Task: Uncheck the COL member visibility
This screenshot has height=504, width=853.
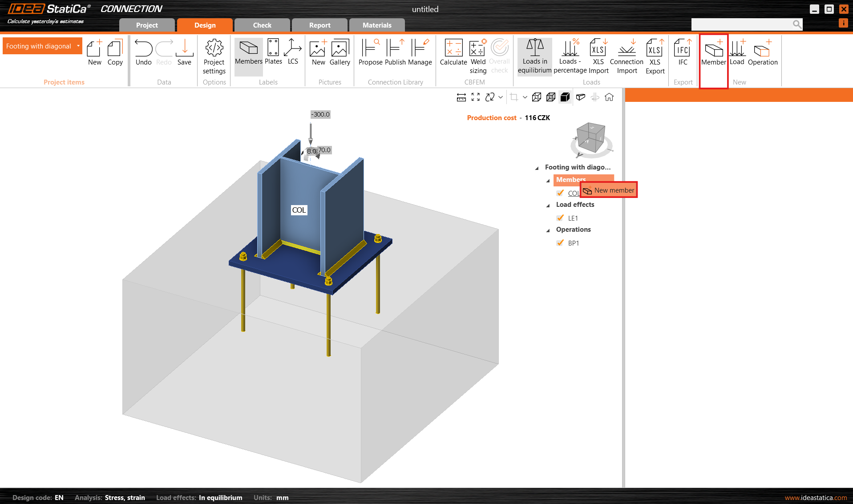Action: (x=560, y=193)
